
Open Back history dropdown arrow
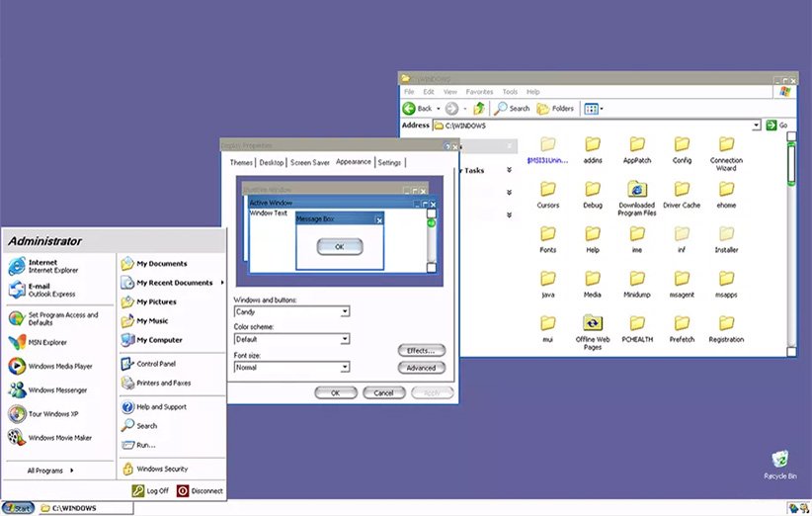(x=439, y=109)
